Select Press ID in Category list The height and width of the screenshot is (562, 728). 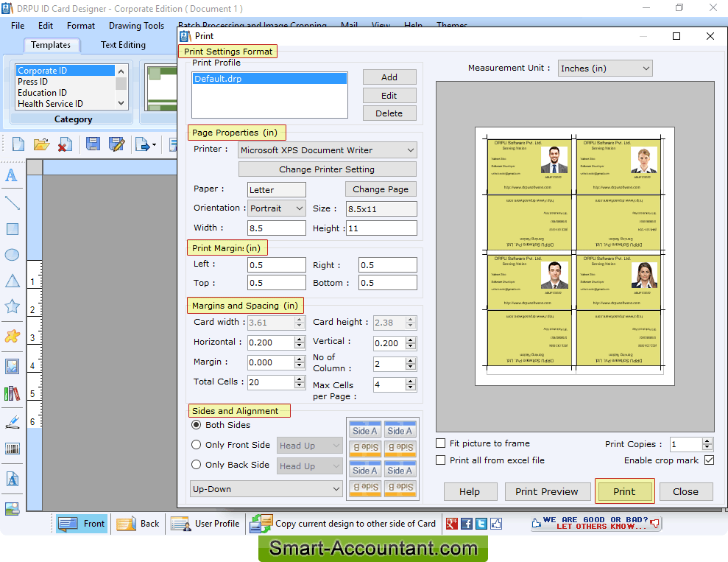(65, 82)
